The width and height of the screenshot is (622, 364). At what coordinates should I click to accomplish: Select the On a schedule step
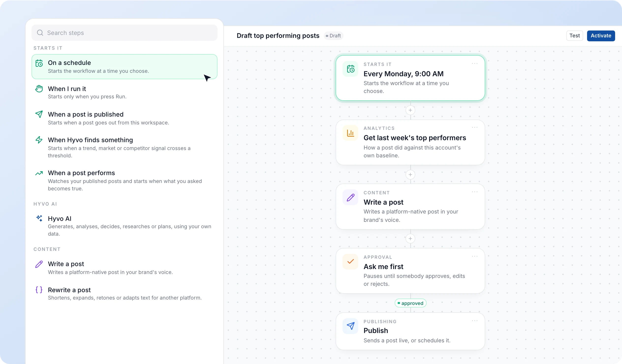124,67
